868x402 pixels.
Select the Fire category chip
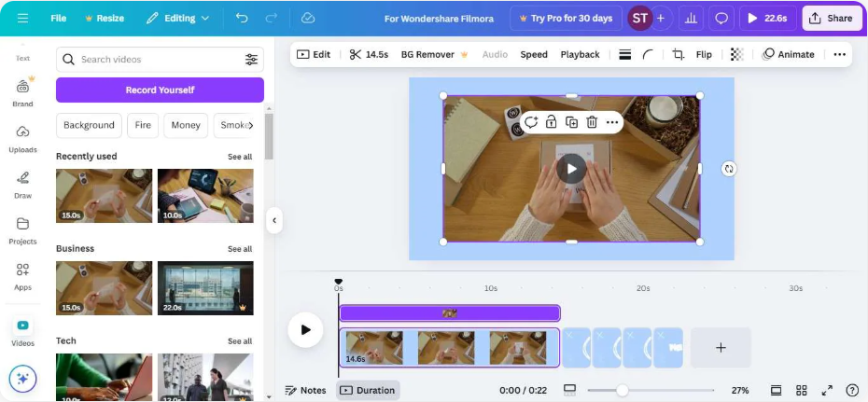(143, 125)
